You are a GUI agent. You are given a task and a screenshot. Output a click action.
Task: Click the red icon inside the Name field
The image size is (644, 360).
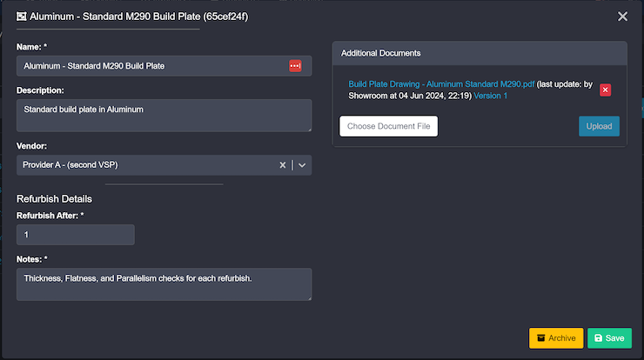pos(295,66)
